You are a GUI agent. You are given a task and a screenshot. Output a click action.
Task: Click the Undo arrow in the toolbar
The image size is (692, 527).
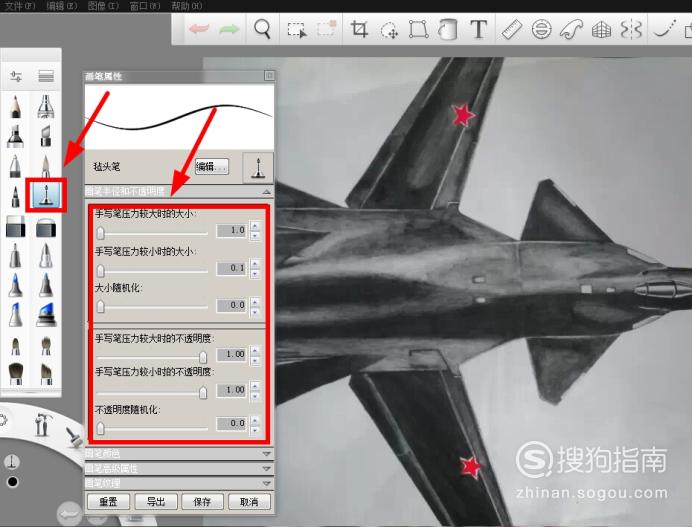[x=199, y=29]
